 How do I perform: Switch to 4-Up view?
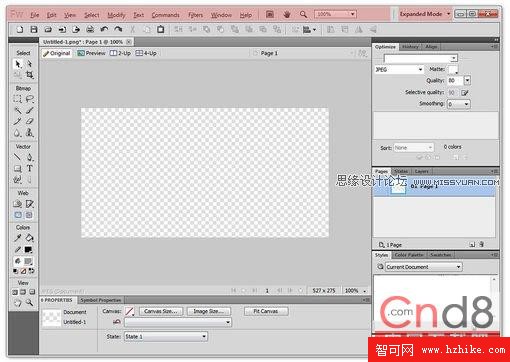click(146, 53)
